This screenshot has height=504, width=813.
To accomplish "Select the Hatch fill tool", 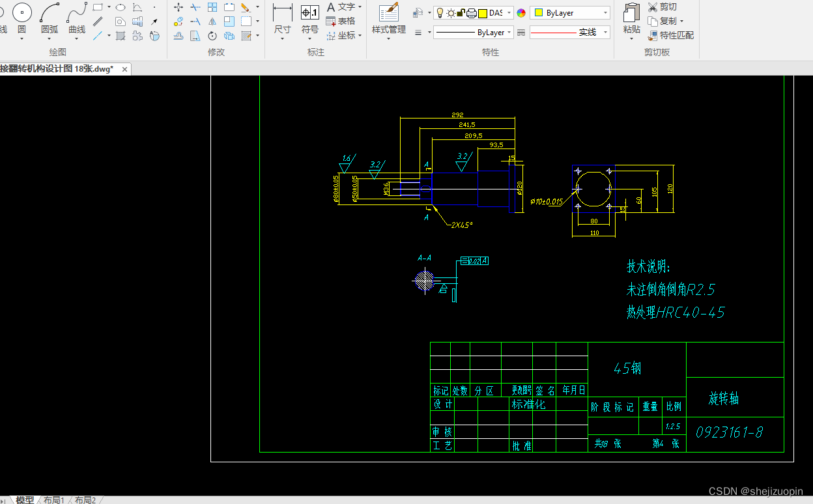I will [120, 36].
